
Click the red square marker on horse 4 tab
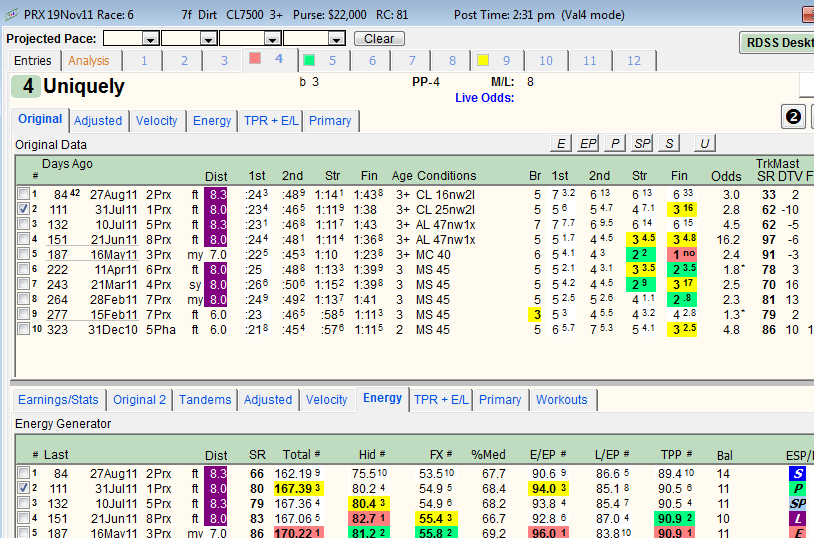pyautogui.click(x=255, y=58)
